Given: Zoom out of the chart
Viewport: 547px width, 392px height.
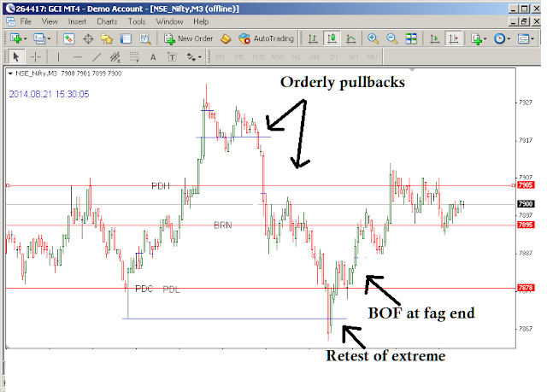Looking at the screenshot, I should pyautogui.click(x=391, y=38).
